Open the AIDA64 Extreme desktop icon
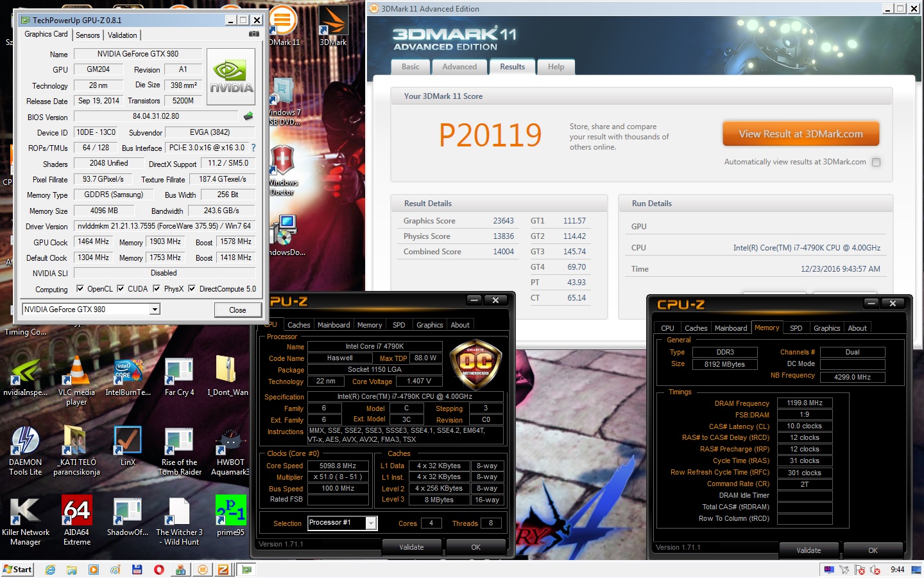924x578 pixels. click(76, 521)
